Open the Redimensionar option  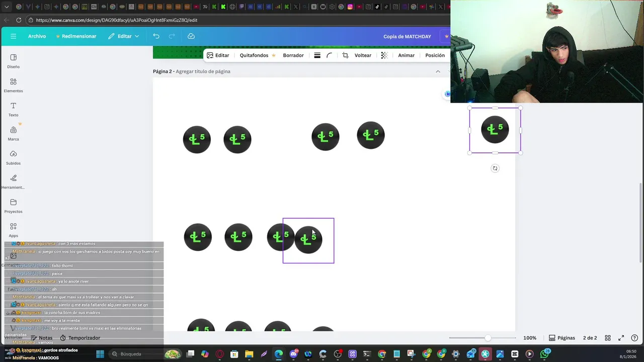76,36
